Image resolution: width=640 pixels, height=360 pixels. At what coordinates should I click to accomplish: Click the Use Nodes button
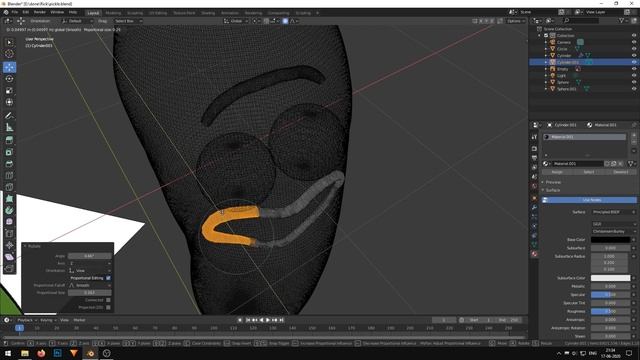pyautogui.click(x=589, y=200)
